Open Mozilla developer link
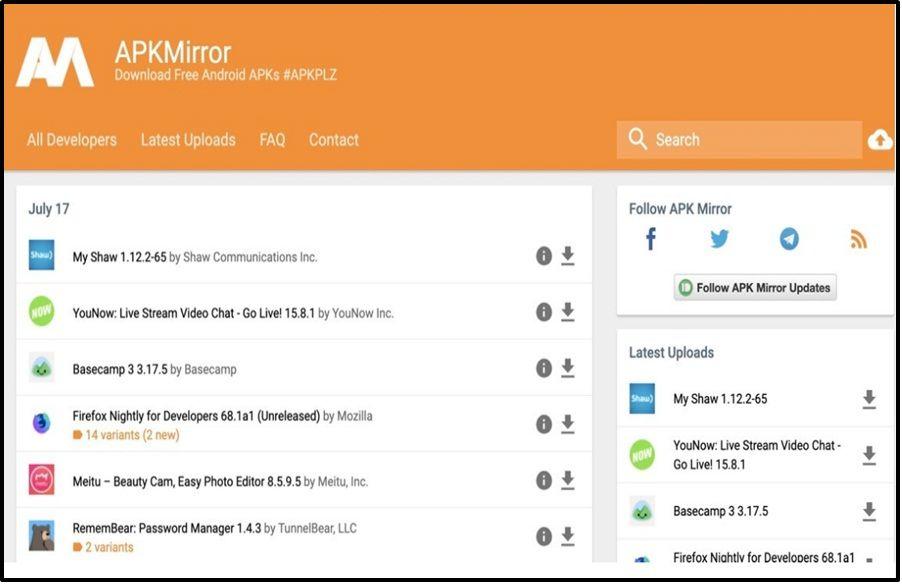This screenshot has width=902, height=585. (354, 416)
